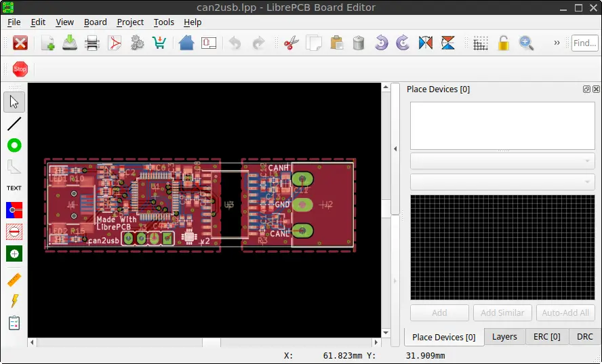Cut selection with the scissors icon

point(292,43)
